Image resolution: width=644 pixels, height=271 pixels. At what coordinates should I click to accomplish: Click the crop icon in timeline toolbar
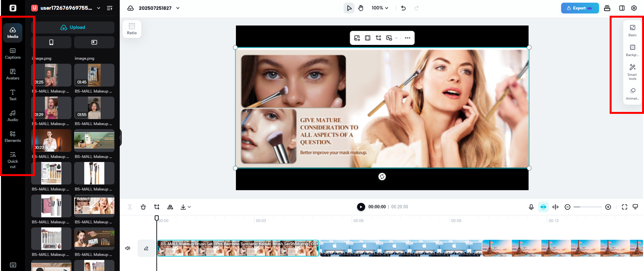pyautogui.click(x=157, y=207)
